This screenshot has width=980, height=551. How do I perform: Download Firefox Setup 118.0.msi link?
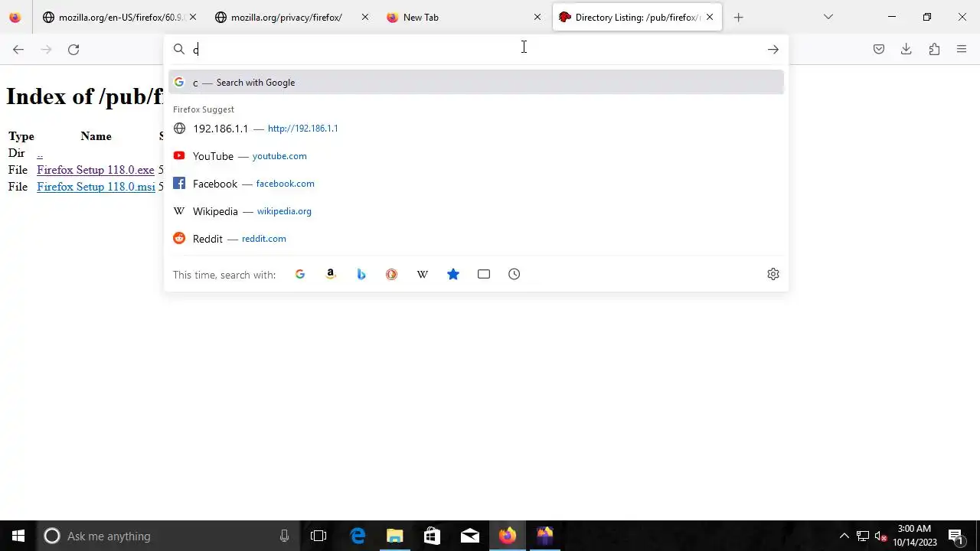click(96, 187)
